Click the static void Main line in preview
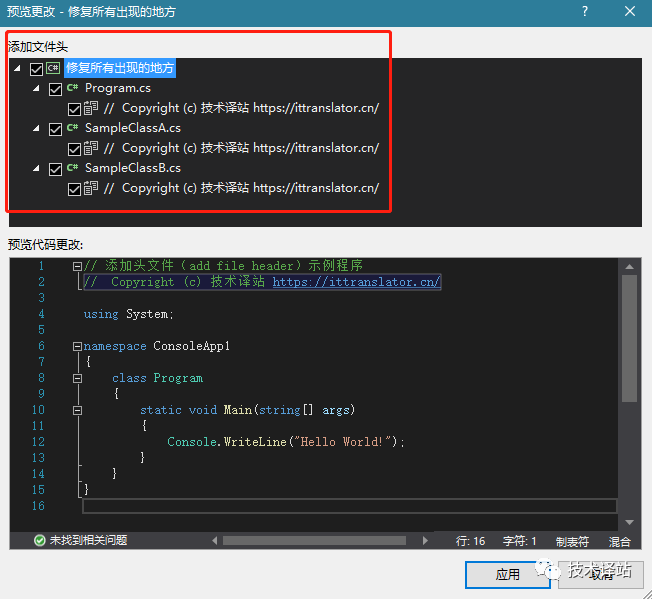Screen dimensions: 652x599 247,410
